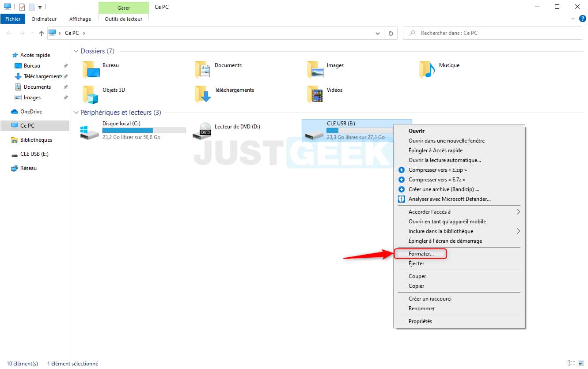Collapse the Dossiers (7) section

tap(76, 51)
